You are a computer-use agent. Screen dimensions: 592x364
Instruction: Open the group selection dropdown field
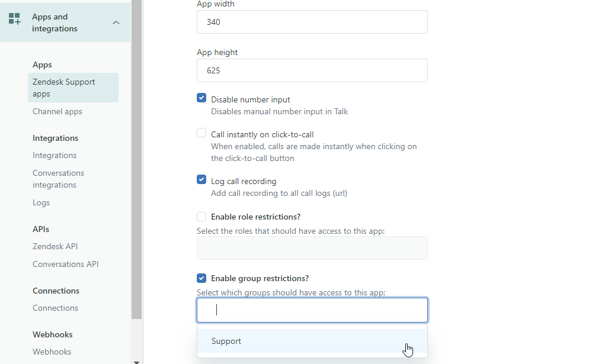point(312,309)
